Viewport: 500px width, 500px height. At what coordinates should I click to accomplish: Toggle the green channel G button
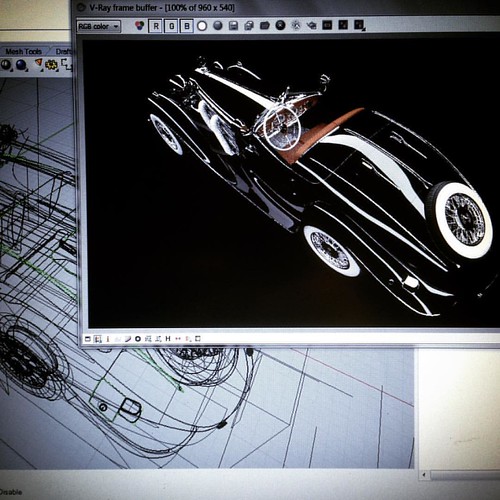pos(171,26)
